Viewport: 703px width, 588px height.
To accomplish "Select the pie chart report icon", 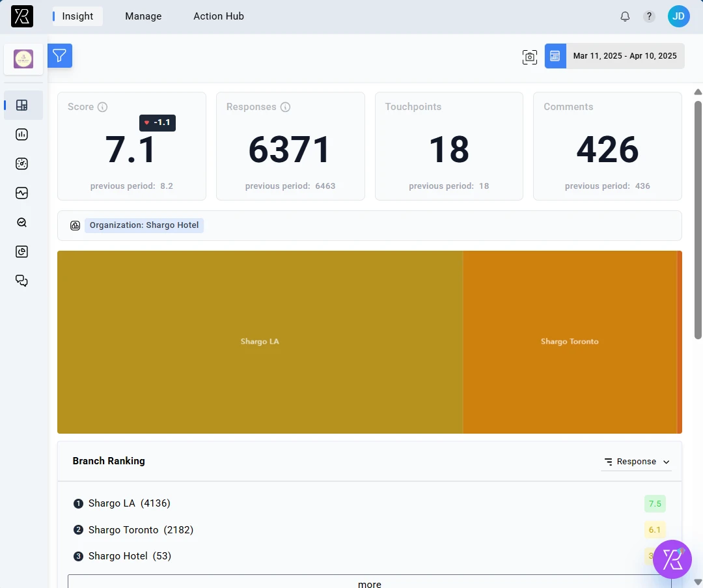I will [21, 251].
